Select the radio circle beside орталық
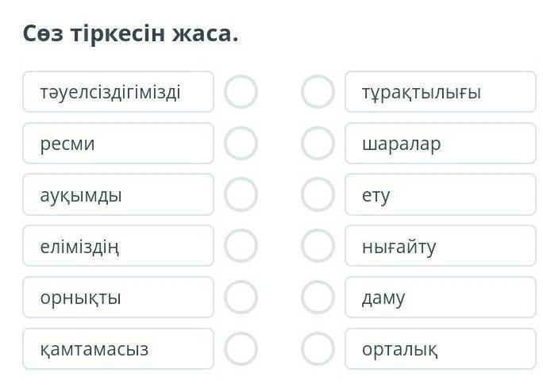Screen dimensions: 543x392 coord(318,348)
